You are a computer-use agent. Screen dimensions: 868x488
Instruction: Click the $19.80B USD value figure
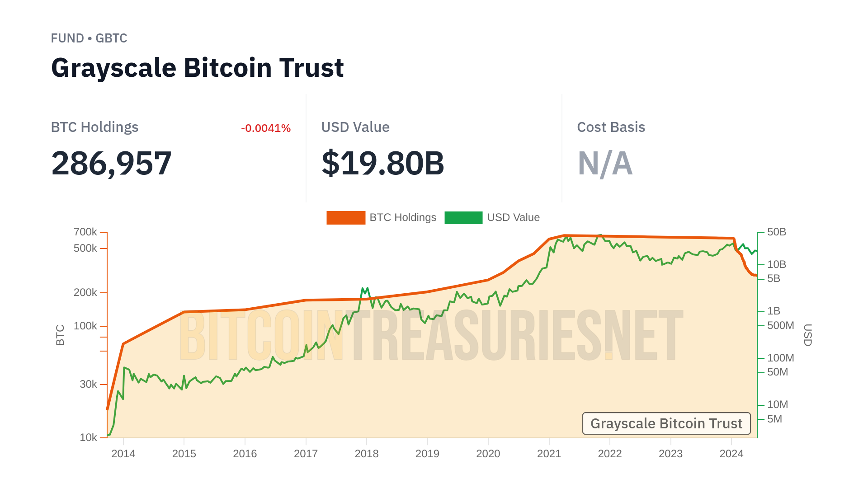[x=383, y=163]
